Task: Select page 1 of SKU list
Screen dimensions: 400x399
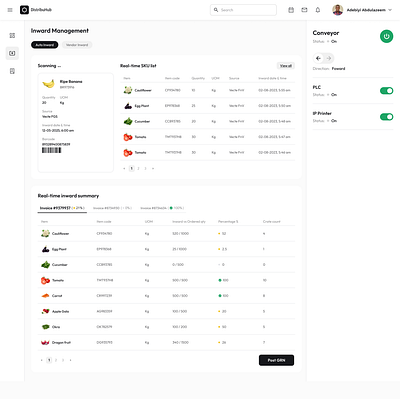Action: pyautogui.click(x=131, y=169)
